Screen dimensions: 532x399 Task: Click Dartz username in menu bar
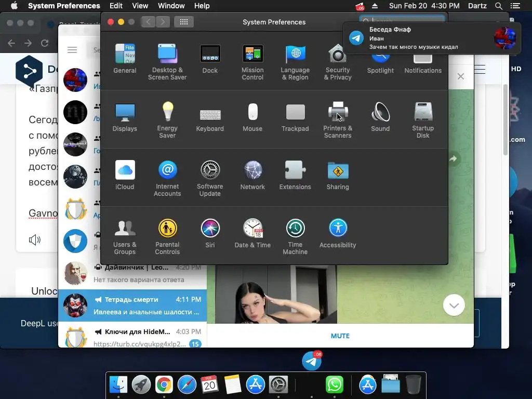click(477, 6)
